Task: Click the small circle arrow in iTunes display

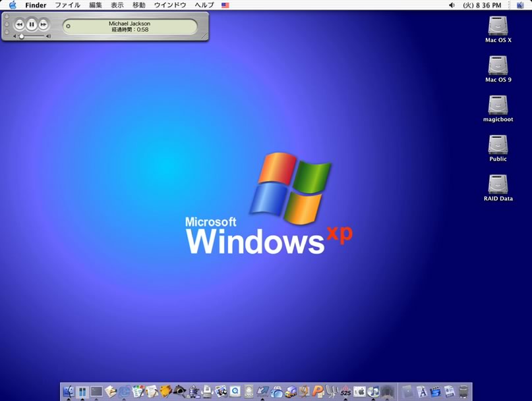Action: 68,26
